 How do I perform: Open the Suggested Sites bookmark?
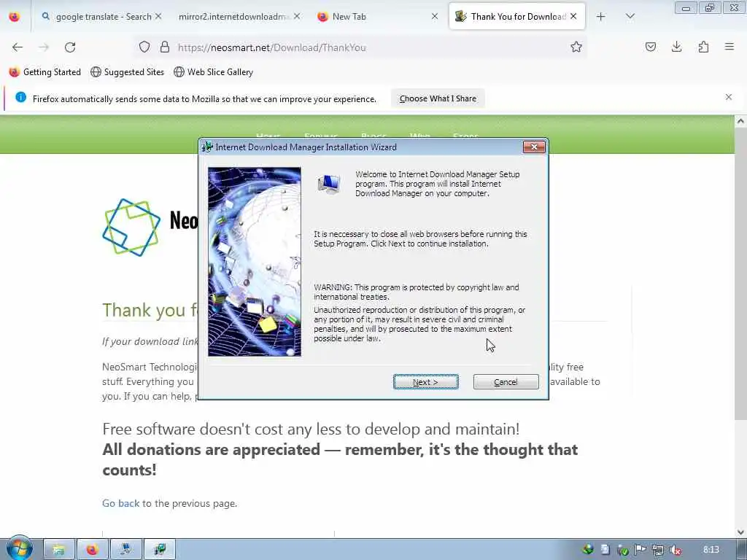coord(127,72)
